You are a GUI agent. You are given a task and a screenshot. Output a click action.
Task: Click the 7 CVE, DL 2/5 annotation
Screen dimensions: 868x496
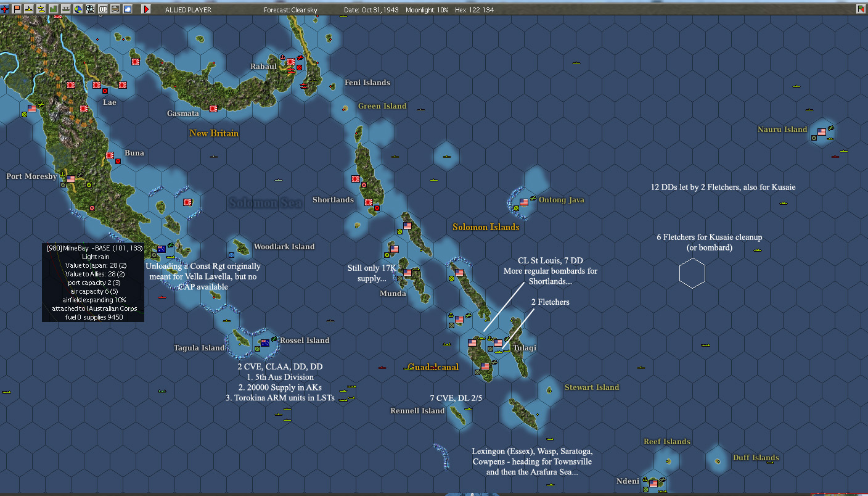pyautogui.click(x=456, y=399)
